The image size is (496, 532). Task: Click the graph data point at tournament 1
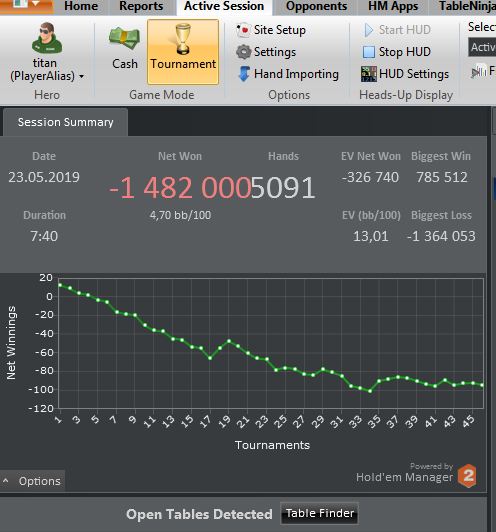(x=60, y=285)
